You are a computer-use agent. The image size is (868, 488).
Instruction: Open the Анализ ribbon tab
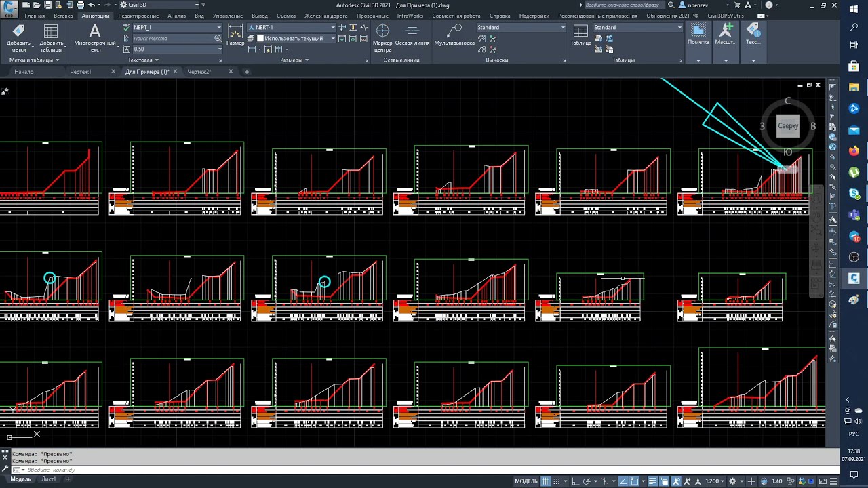coord(176,16)
